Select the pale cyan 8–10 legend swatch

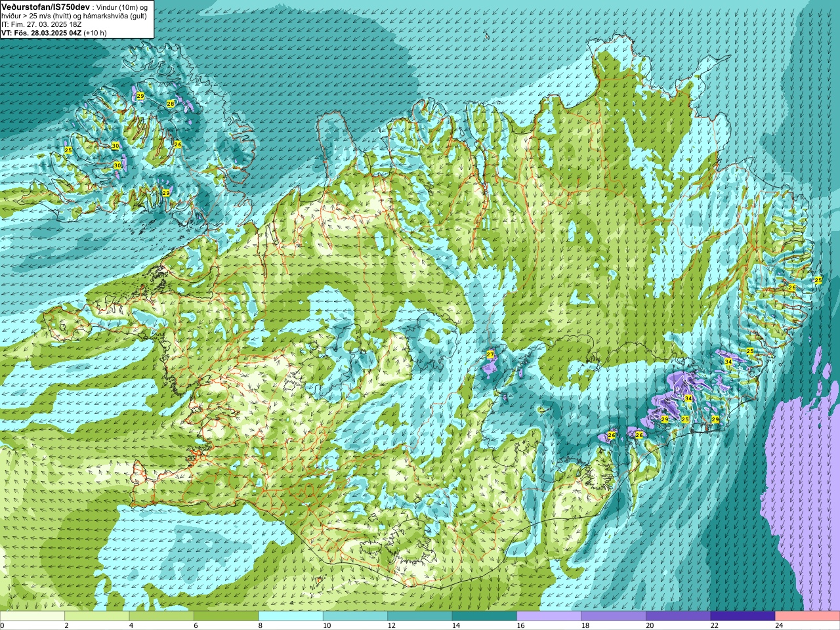291,616
